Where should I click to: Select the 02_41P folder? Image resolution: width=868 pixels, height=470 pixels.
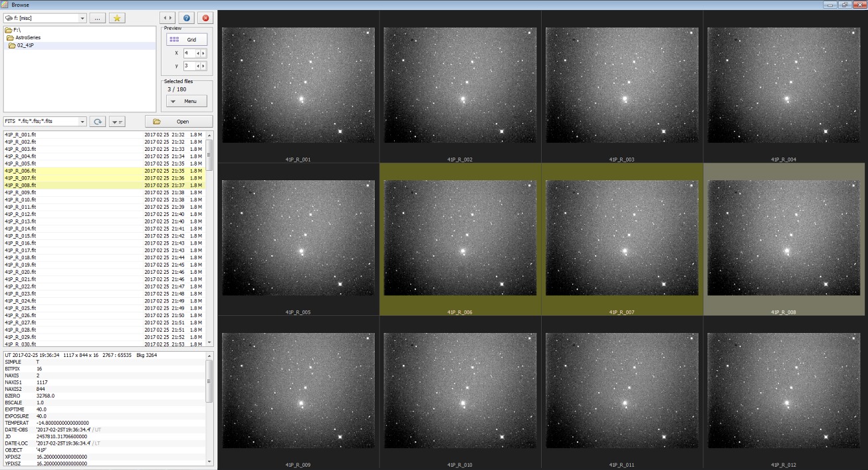[25, 45]
